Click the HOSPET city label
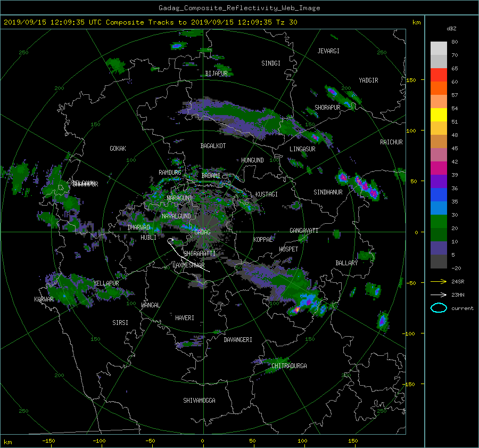This screenshot has height=448, width=479. click(x=288, y=249)
